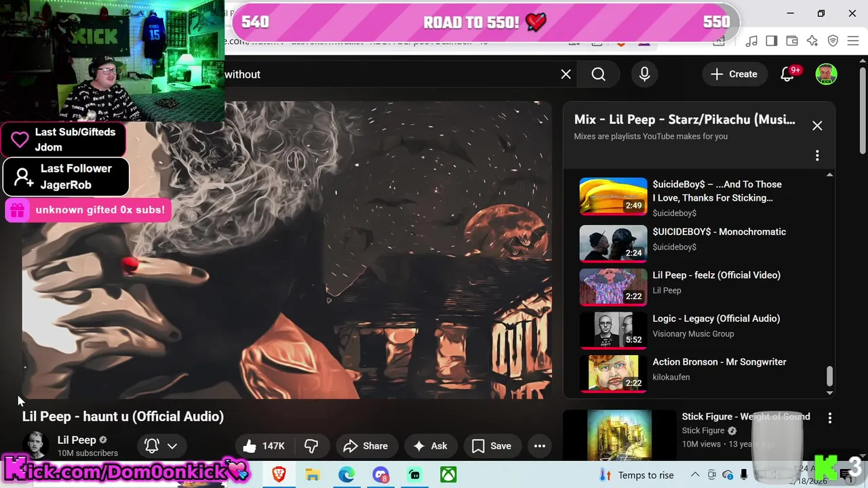Save the video to a playlist
Image resolution: width=868 pixels, height=488 pixels.
coord(492,446)
